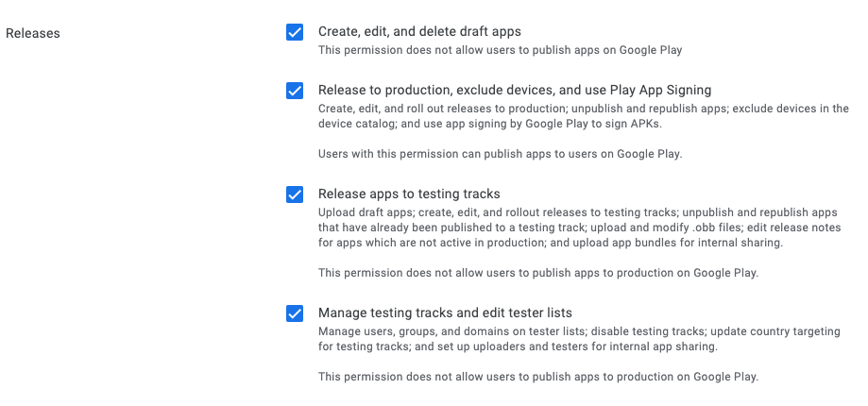Click 'Manage testing tracks and edit tester lists' label

tap(445, 313)
